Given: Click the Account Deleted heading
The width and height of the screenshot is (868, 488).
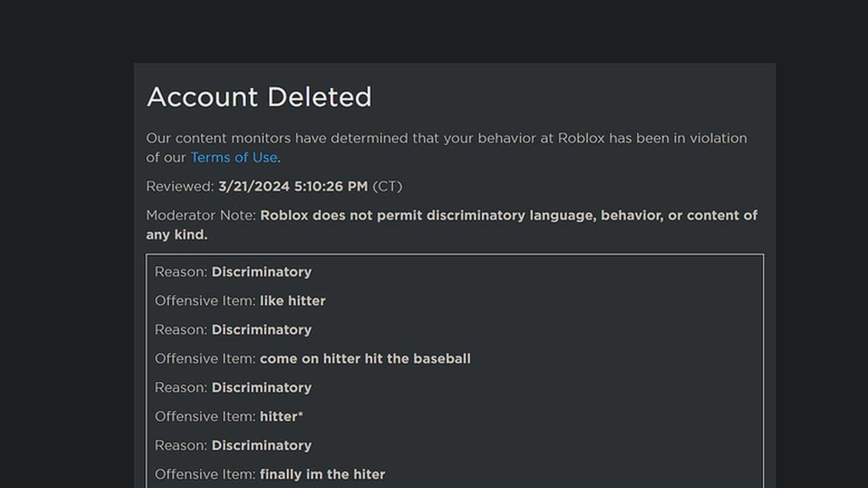Looking at the screenshot, I should tap(259, 97).
